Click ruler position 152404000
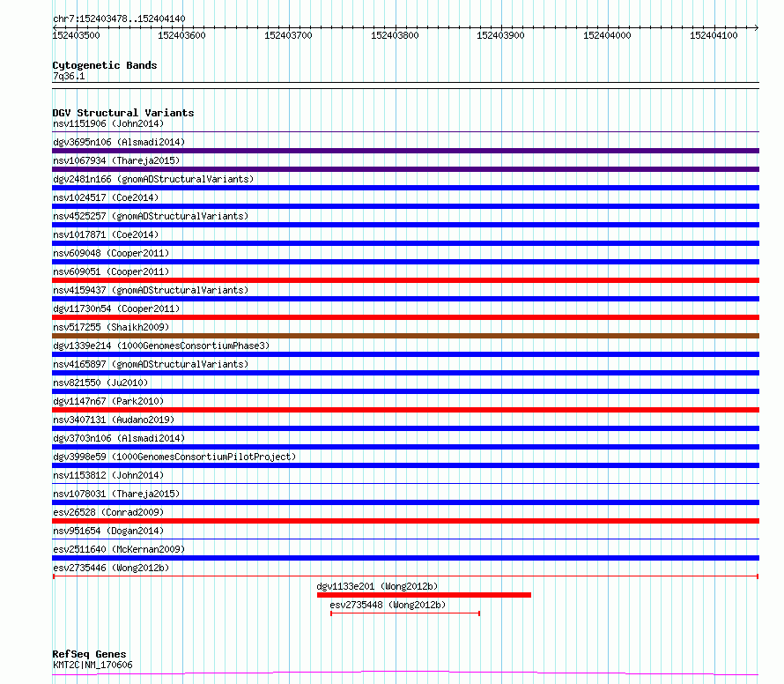Image resolution: width=784 pixels, height=684 pixels. click(608, 35)
